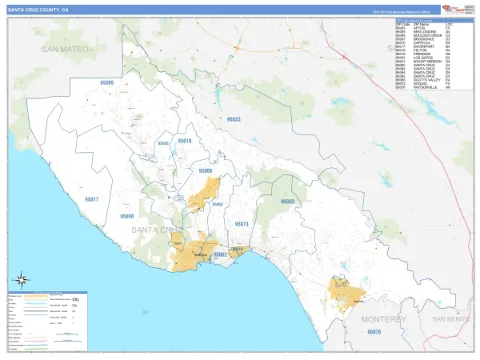Click the ZIP Code column header
This screenshot has width=480, height=360.
tap(403, 25)
